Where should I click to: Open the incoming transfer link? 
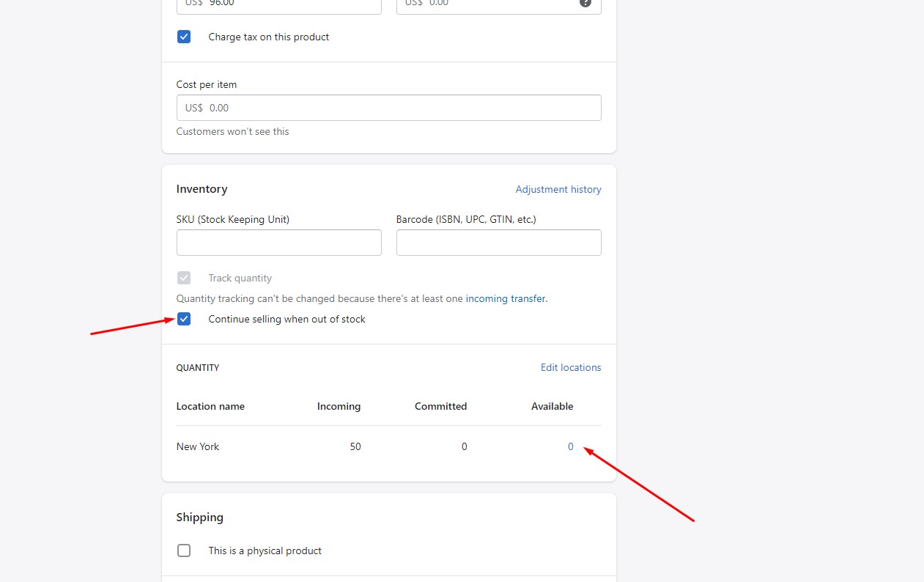click(506, 298)
